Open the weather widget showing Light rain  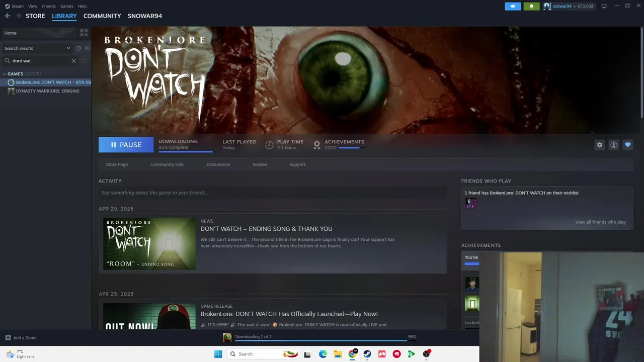[x=19, y=354]
